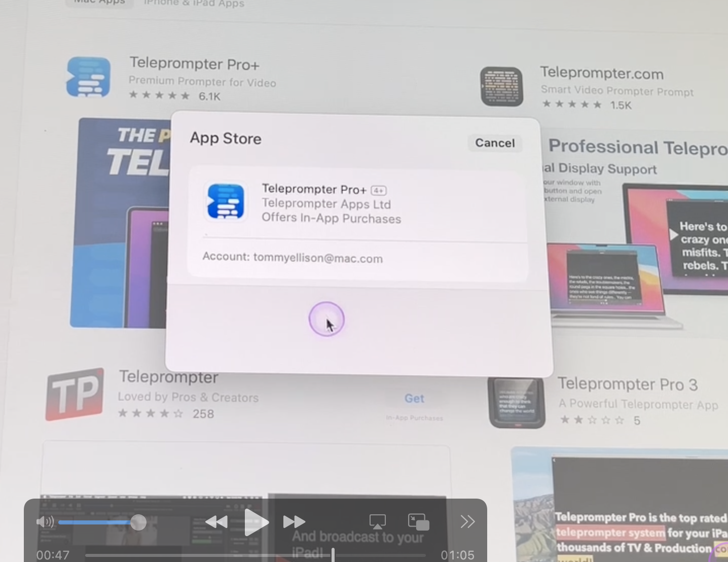Open the Teleprompter Pro+ icon in the search results

coord(88,77)
